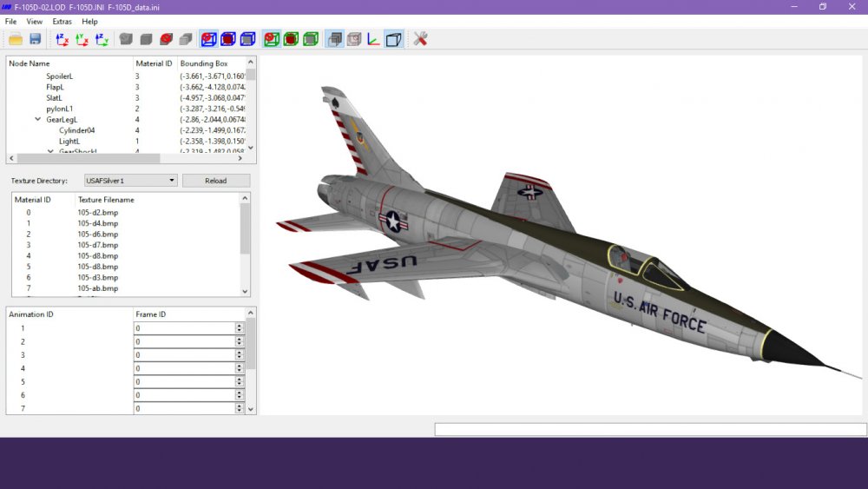Select the solid red cube shading icon
The width and height of the screenshot is (868, 489).
pos(166,39)
